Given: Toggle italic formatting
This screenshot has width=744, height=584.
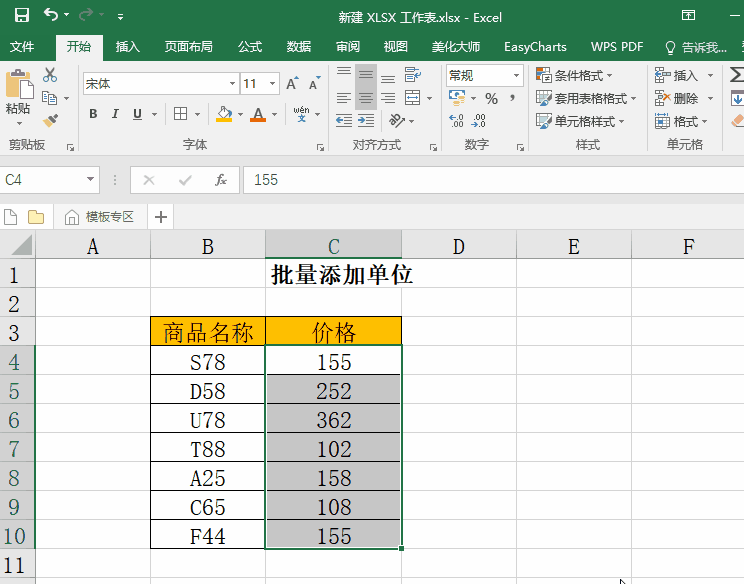Looking at the screenshot, I should click(115, 114).
